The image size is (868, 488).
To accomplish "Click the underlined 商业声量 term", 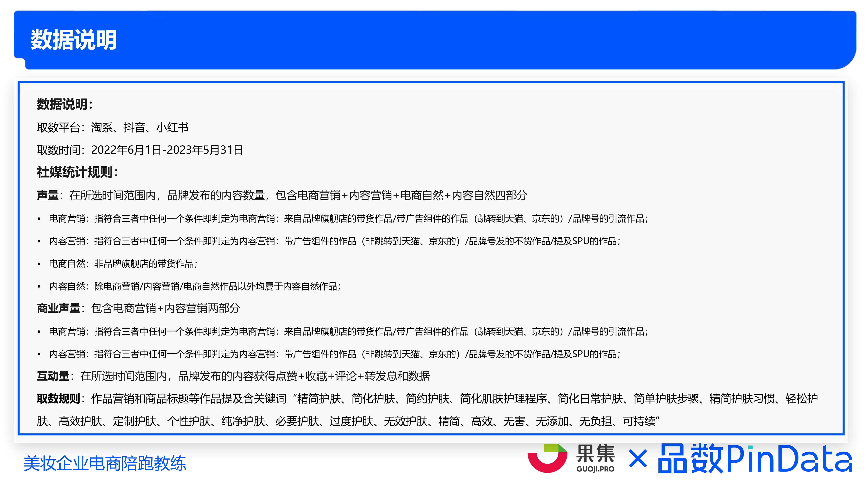I will tap(59, 309).
